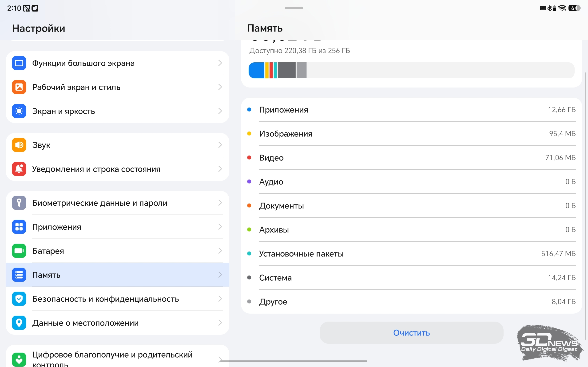
Task: Tap the digital wellbeing heart icon
Action: [19, 359]
